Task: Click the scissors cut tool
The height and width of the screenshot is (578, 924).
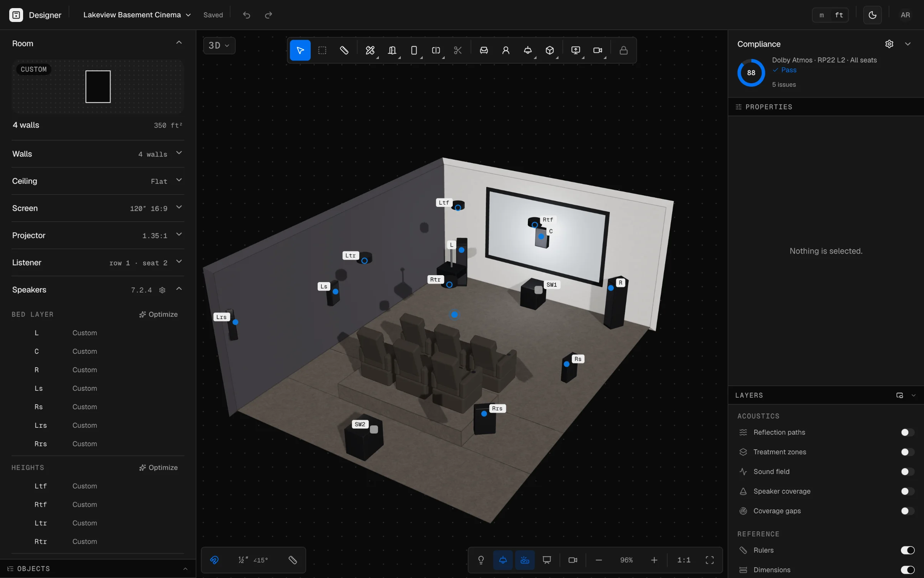Action: point(458,50)
